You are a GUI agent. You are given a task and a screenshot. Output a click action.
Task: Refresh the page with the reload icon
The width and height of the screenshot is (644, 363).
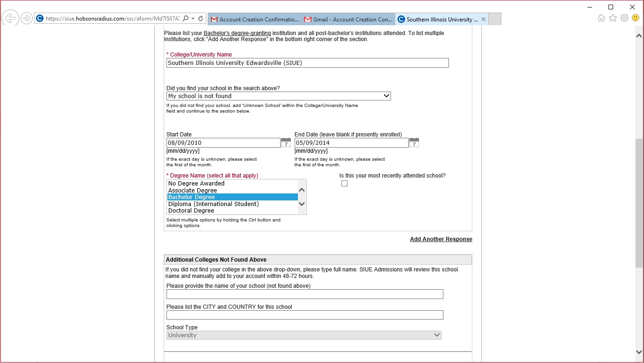coord(201,19)
